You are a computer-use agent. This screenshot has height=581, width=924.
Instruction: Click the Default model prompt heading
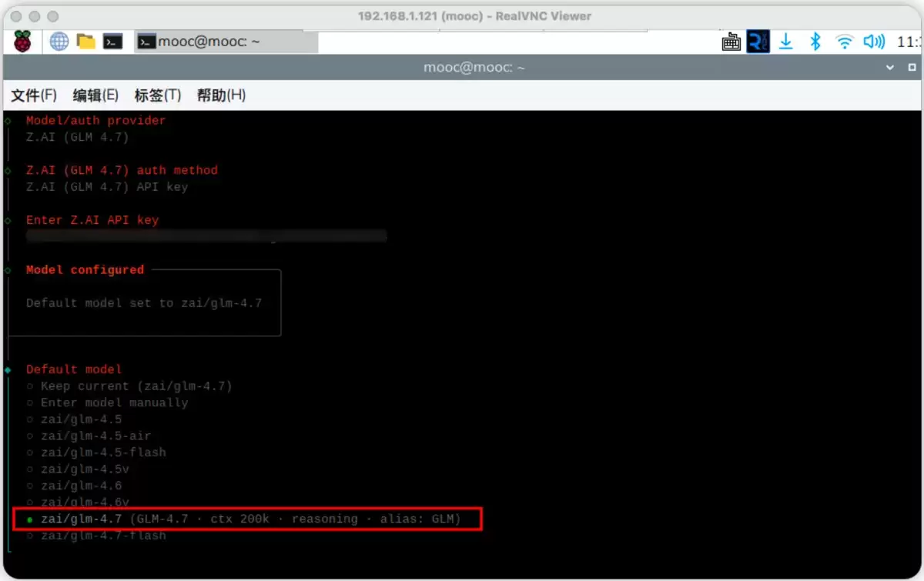74,369
